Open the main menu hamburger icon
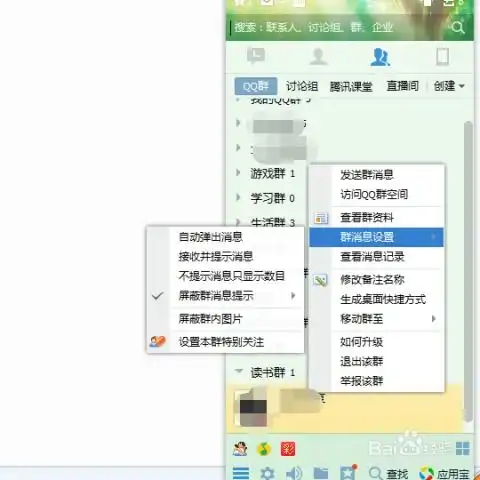 click(241, 473)
